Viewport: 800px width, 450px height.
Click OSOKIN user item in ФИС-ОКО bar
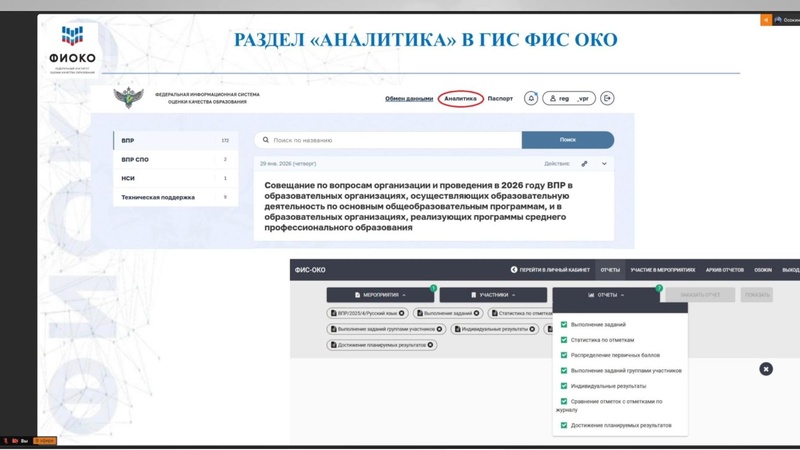763,270
